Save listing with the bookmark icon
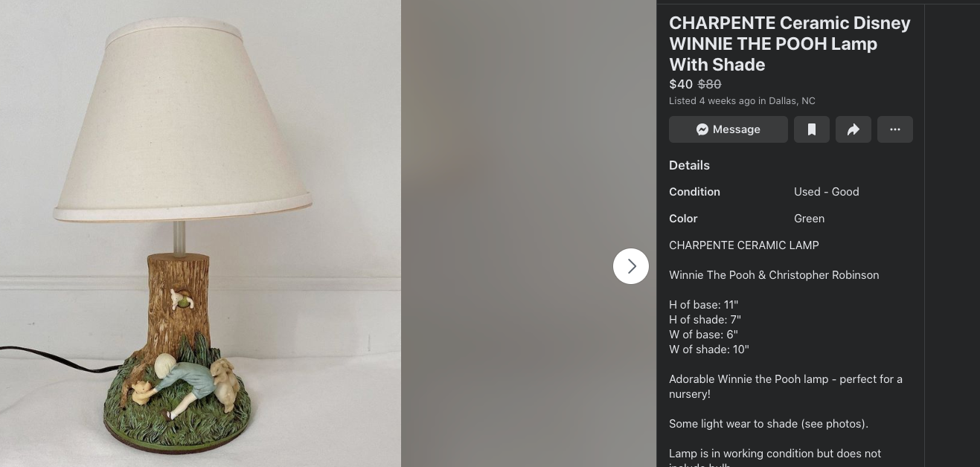 click(811, 129)
